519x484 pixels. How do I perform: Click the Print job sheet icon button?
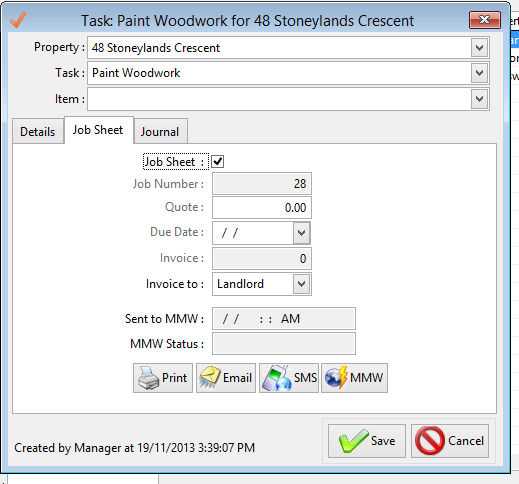(x=148, y=378)
